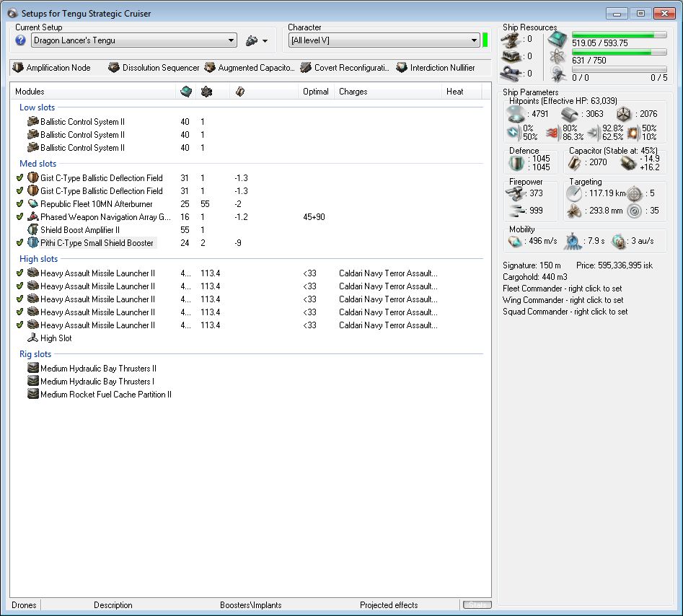Collapse the High slots group
The height and width of the screenshot is (616, 683).
pyautogui.click(x=38, y=259)
